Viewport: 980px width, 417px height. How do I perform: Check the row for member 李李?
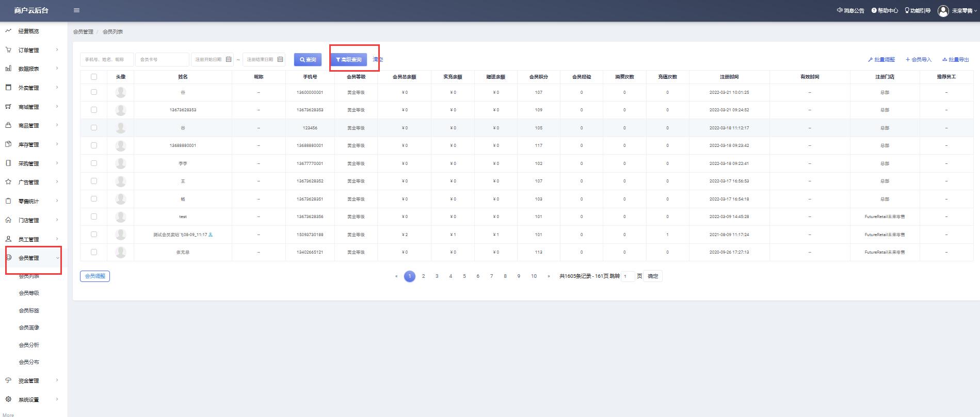(94, 163)
